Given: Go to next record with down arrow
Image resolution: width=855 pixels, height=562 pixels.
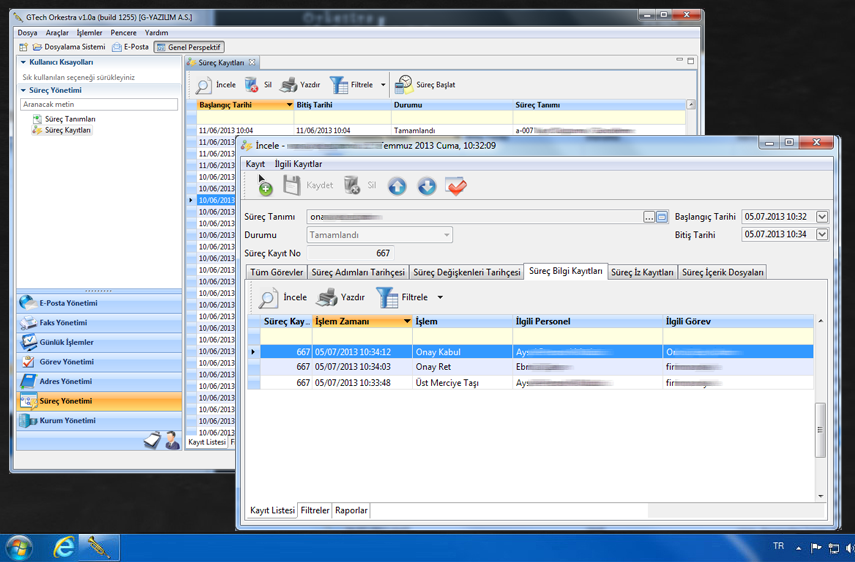Looking at the screenshot, I should [427, 186].
